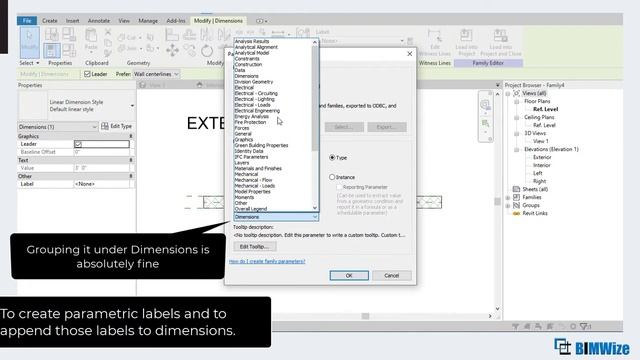
Task: Choose Energy Analysis in the group list
Action: point(251,116)
